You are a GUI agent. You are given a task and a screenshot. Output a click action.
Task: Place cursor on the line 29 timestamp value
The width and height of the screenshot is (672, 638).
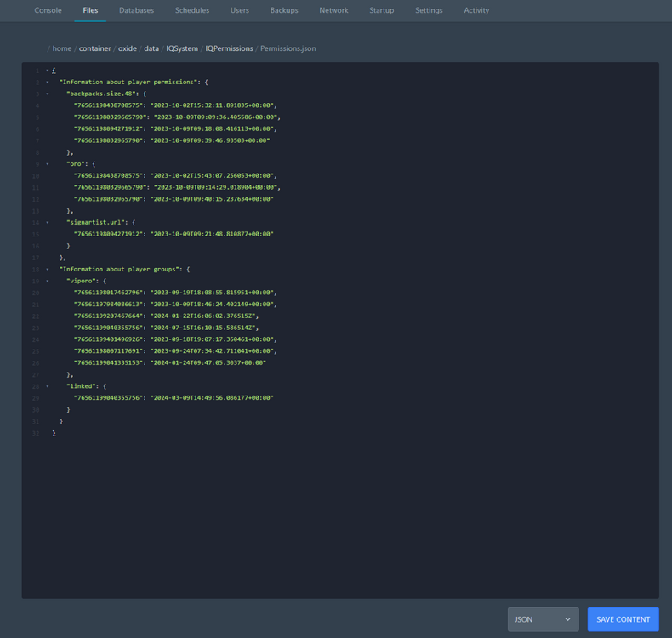(211, 398)
